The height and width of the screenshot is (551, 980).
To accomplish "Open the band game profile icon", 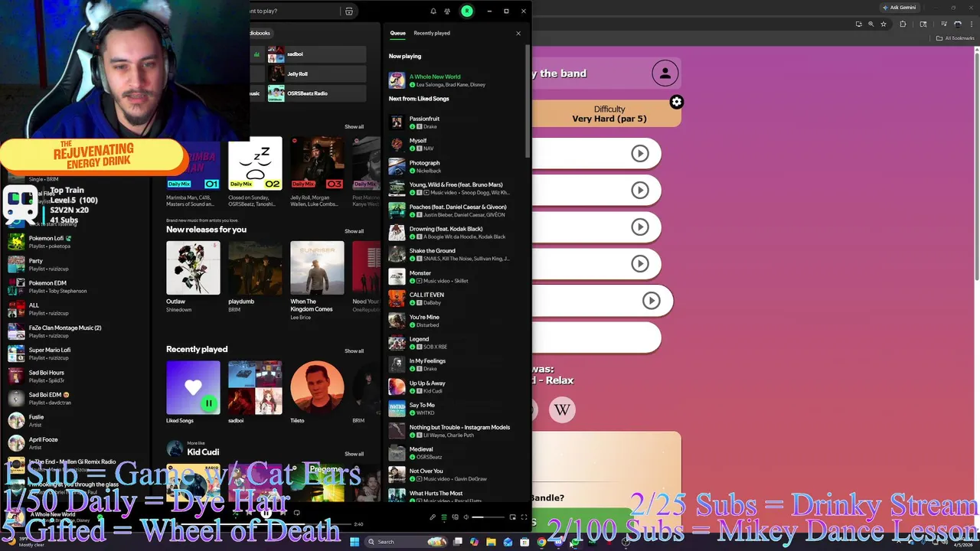I will tap(665, 73).
